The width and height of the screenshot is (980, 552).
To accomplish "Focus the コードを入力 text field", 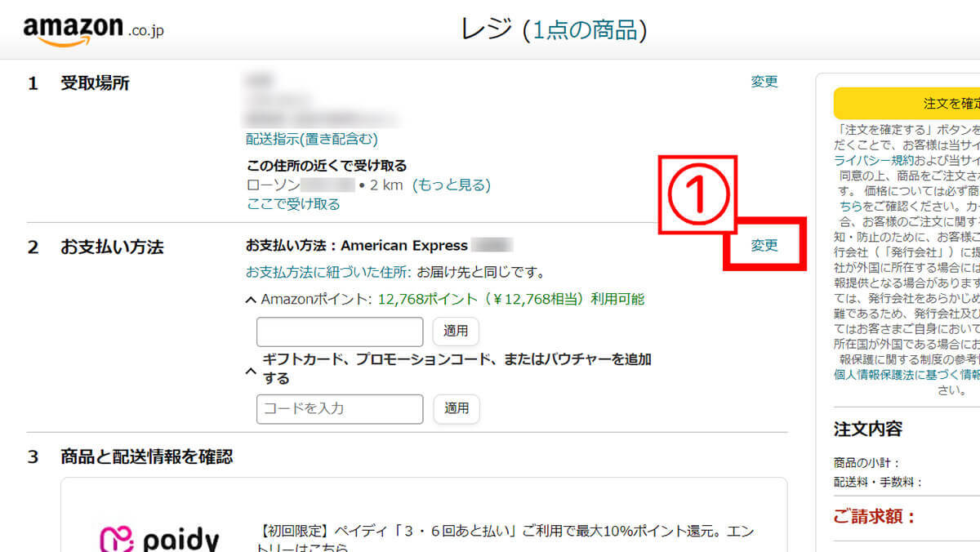I will [340, 409].
